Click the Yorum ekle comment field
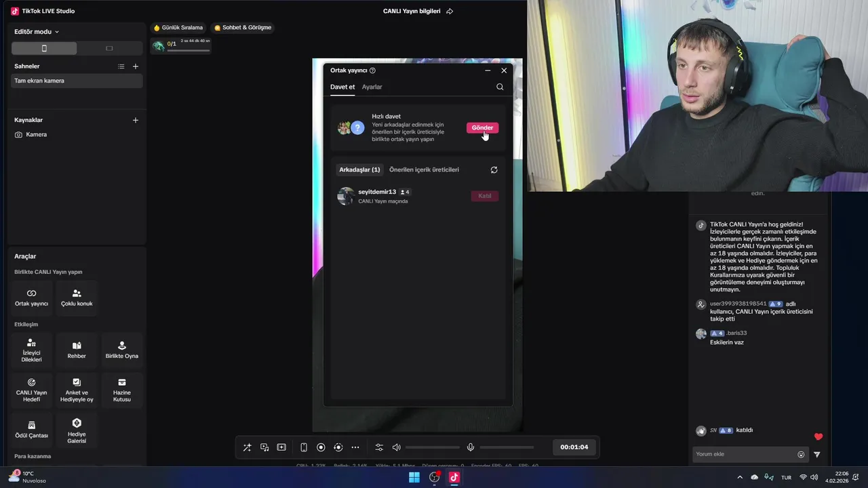The height and width of the screenshot is (488, 868). [x=745, y=454]
